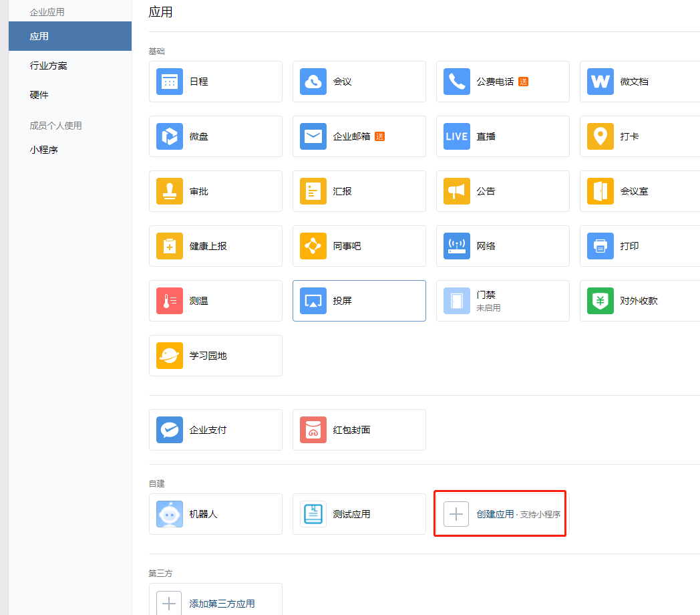Click the 微文档 app label
Viewport: 700px width, 615px height.
click(x=634, y=82)
